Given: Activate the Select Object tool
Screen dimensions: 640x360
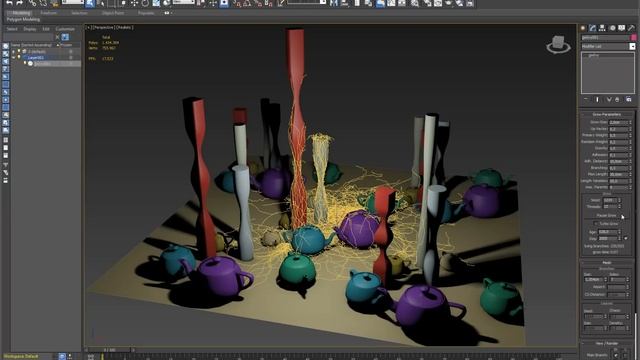Looking at the screenshot, I should [90, 4].
